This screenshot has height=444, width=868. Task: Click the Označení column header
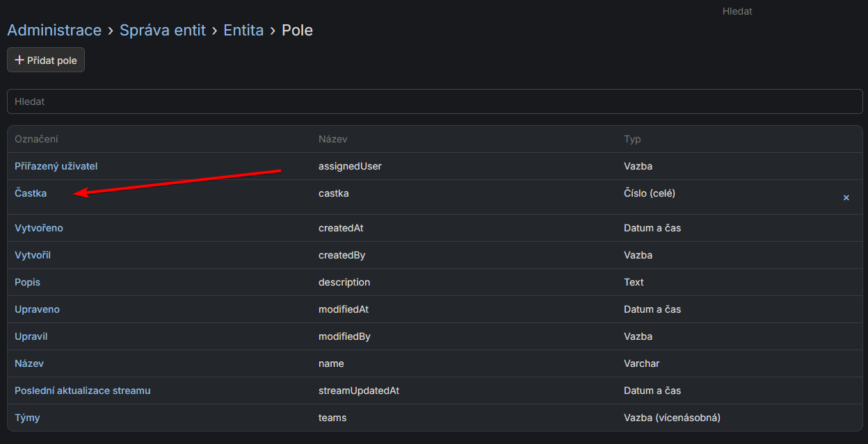click(x=36, y=139)
